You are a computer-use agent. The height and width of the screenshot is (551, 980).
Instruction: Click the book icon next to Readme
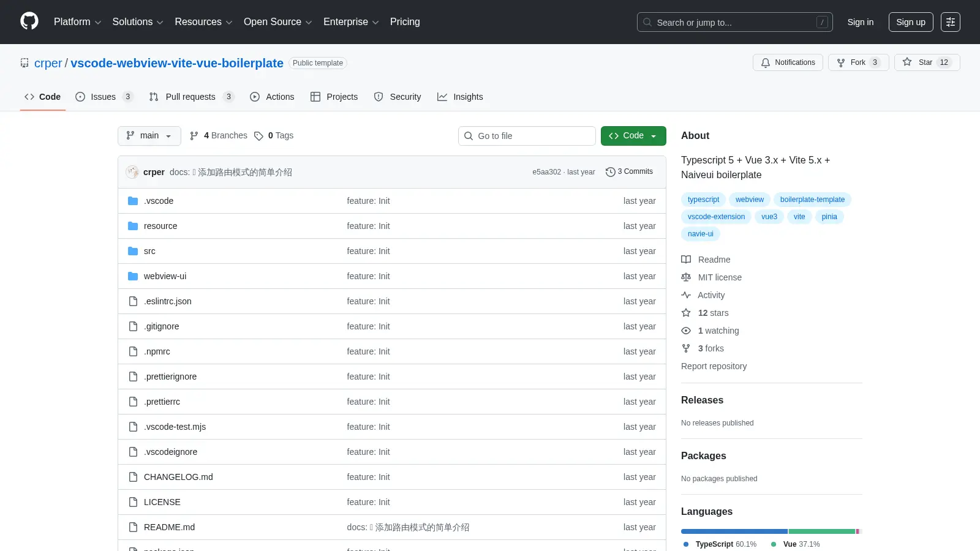click(x=686, y=260)
